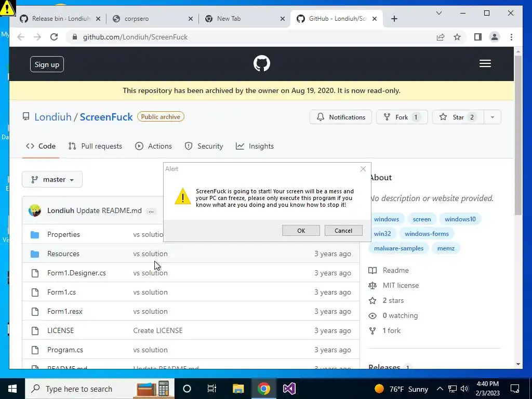Open the Star lists dropdown arrow

point(493,117)
